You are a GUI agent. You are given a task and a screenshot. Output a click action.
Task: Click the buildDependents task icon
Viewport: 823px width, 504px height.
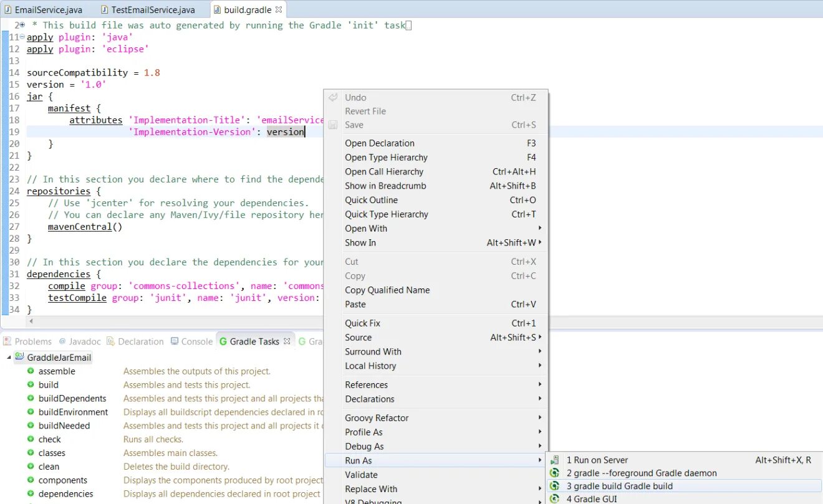coord(31,399)
